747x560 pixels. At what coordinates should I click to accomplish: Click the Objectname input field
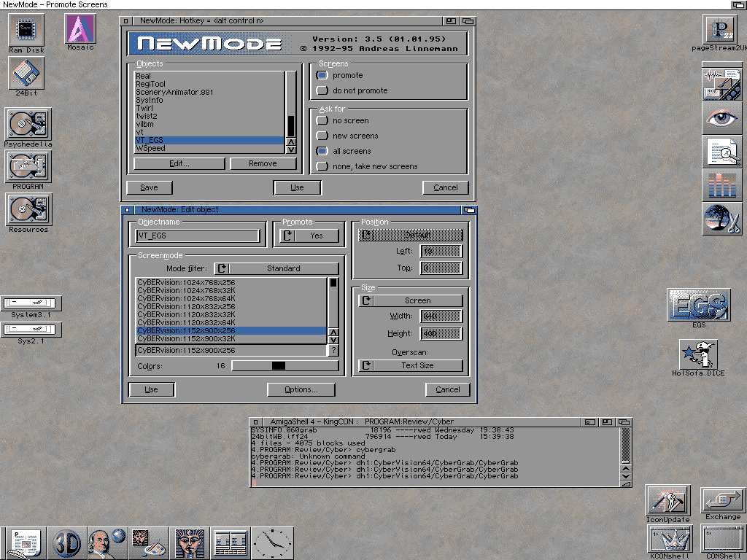pos(198,236)
